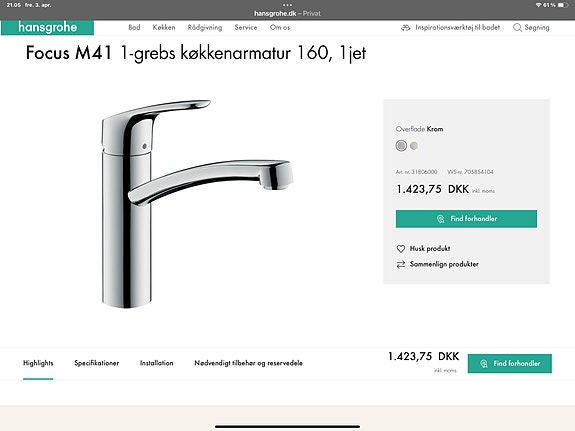Click the inspiration tool bathtub icon
This screenshot has width=575, height=431.
click(x=405, y=28)
